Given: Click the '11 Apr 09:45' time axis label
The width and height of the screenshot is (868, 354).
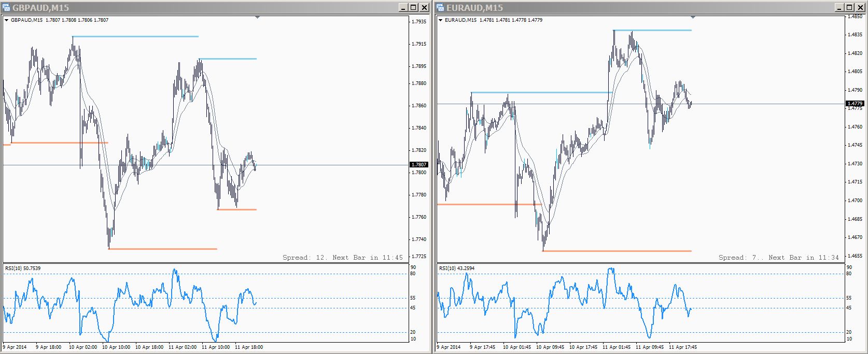Looking at the screenshot, I should [x=650, y=347].
